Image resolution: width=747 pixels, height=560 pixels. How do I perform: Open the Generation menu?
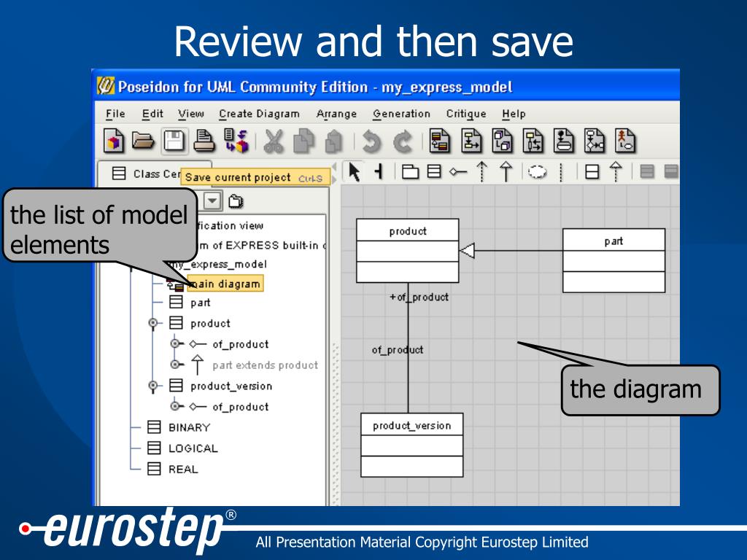click(402, 114)
